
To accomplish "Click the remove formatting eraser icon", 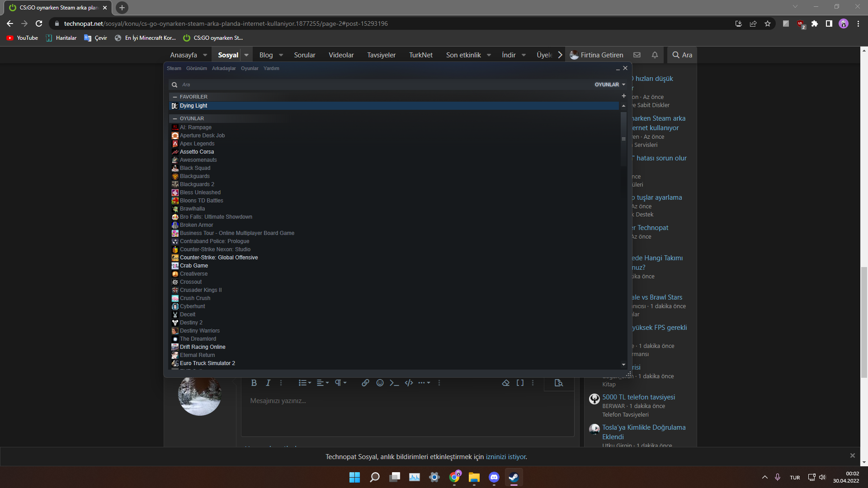I will pos(505,383).
